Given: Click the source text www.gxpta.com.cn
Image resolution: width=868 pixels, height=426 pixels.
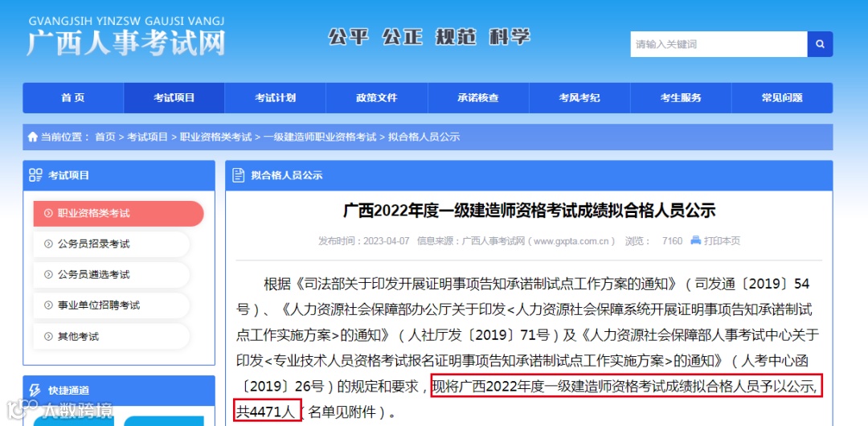Looking at the screenshot, I should 572,241.
